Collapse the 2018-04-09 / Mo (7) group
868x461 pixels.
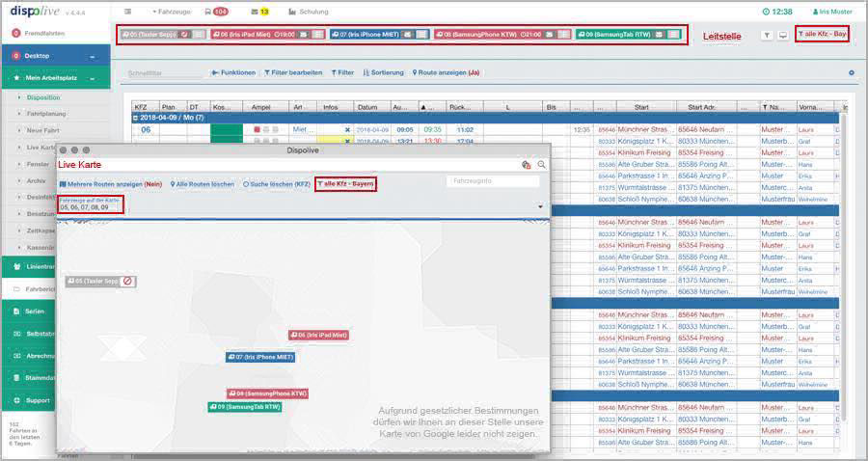coord(137,117)
